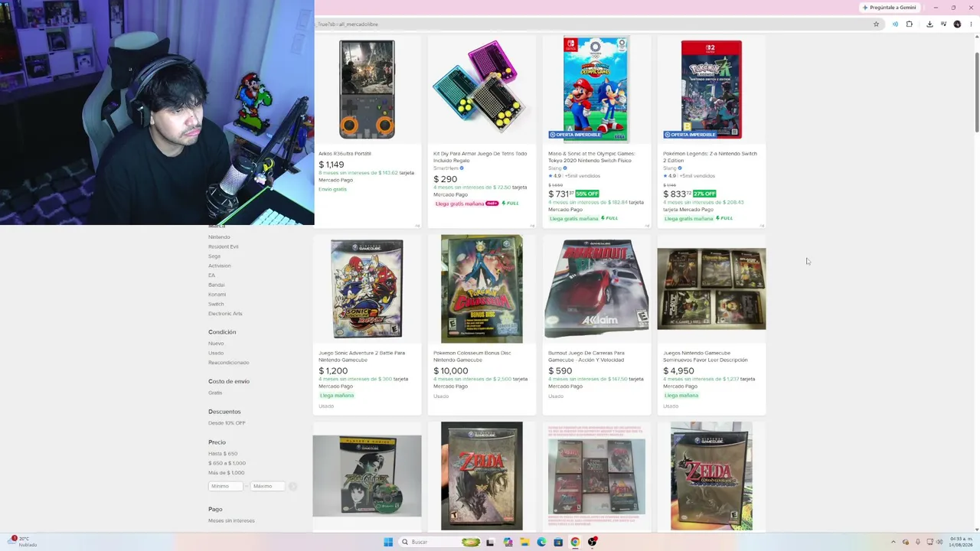Filter by Nintendo brand
The width and height of the screenshot is (980, 551).
pos(219,237)
